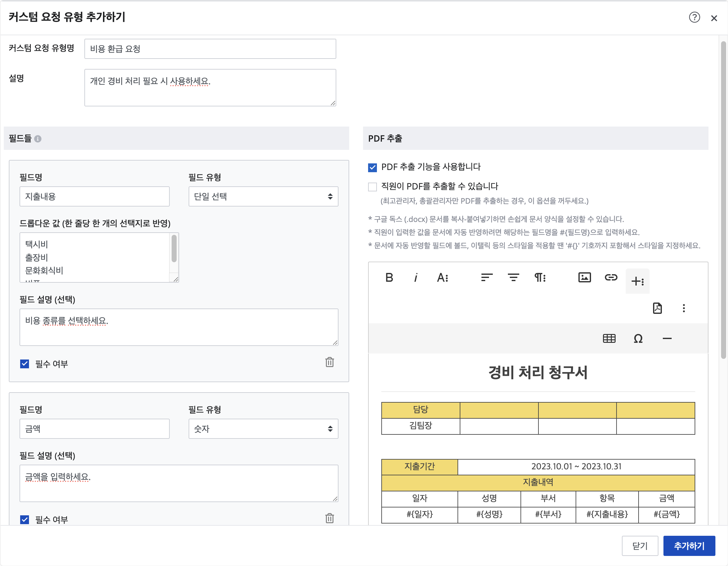Insert a hyperlink with the link icon
728x566 pixels.
(611, 278)
